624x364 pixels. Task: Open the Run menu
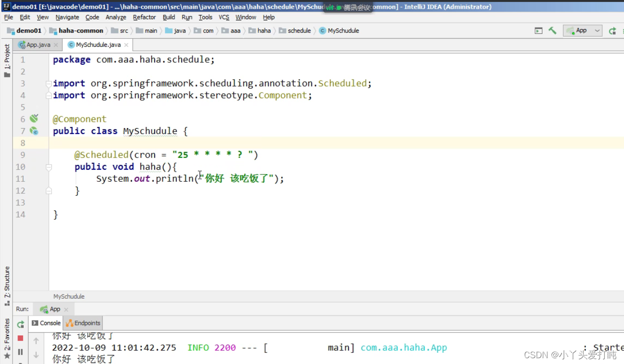coord(187,17)
